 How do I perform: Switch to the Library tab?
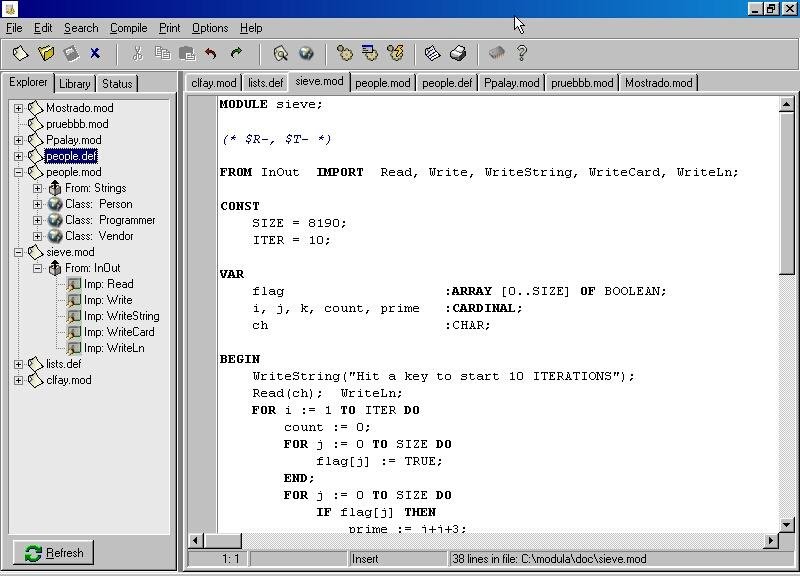point(74,83)
